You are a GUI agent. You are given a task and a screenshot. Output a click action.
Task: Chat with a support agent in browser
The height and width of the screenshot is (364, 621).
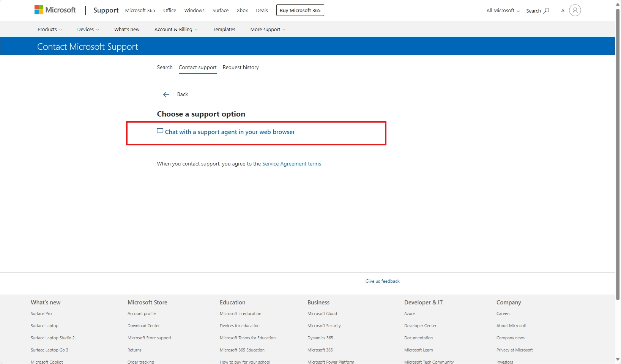tap(230, 132)
